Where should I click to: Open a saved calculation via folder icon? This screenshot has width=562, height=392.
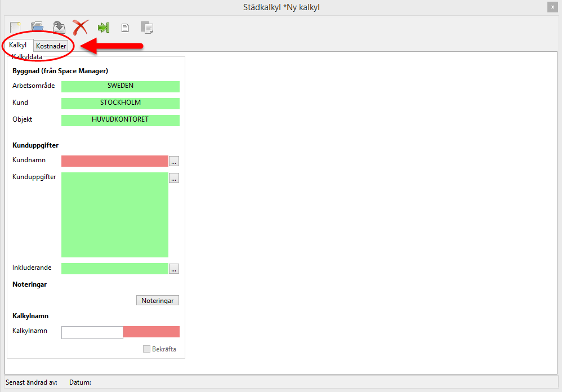tap(37, 26)
